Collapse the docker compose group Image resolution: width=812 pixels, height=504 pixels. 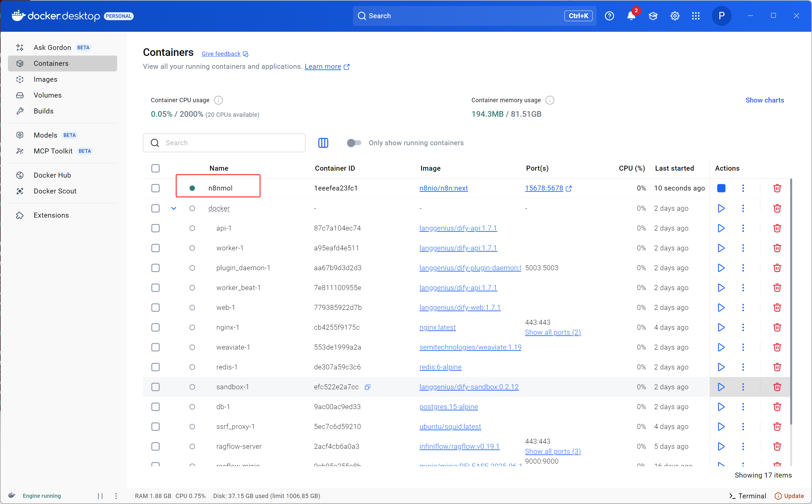pyautogui.click(x=174, y=208)
